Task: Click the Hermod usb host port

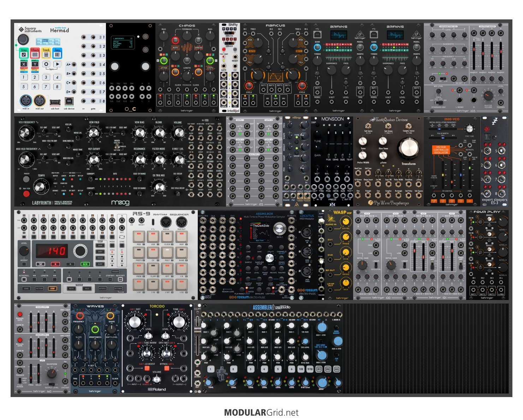Action: point(55,102)
